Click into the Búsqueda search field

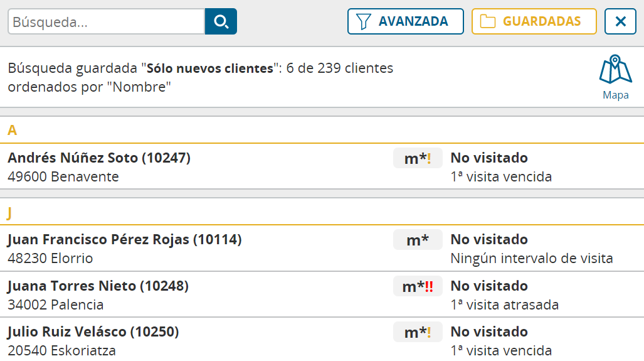point(106,22)
